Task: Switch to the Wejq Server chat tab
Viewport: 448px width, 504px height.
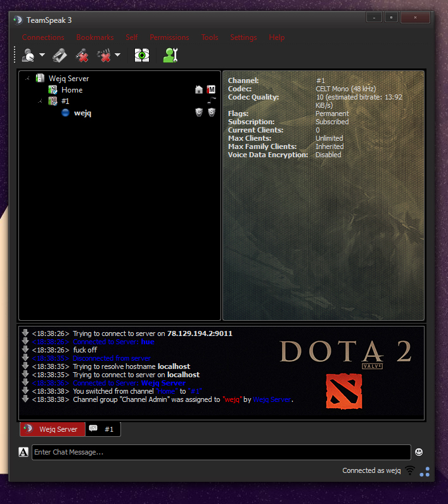Action: pos(53,429)
